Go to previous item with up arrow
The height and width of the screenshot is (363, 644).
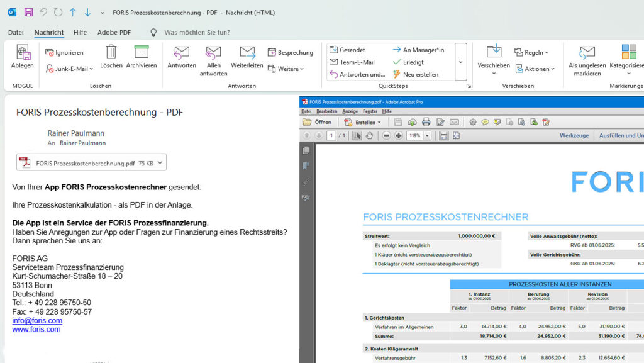point(73,13)
